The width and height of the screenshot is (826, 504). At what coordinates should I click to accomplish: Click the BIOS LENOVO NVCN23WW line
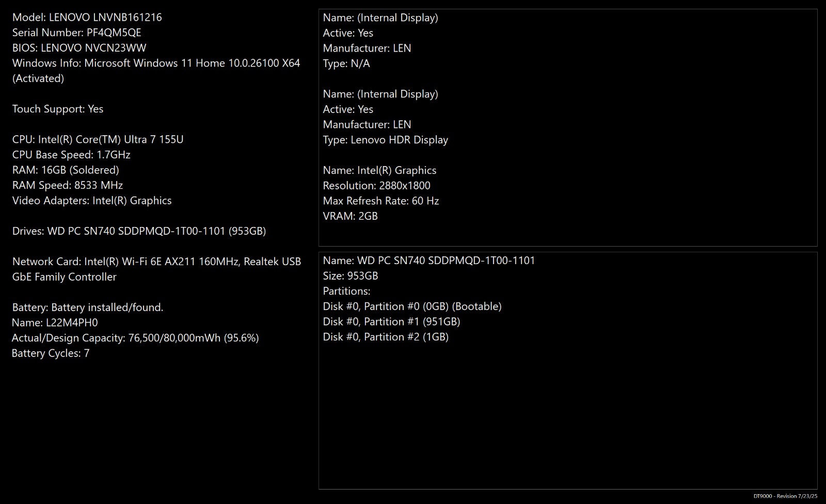point(80,48)
